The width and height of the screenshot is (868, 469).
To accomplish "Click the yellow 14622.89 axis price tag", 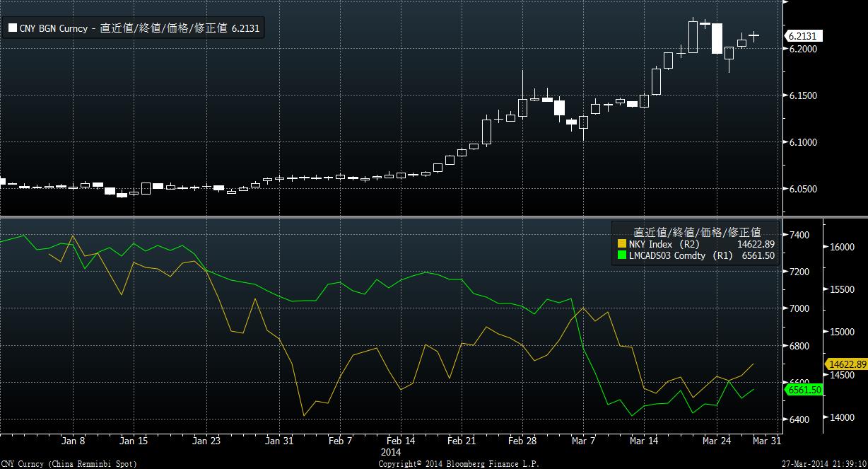I will pyautogui.click(x=847, y=364).
